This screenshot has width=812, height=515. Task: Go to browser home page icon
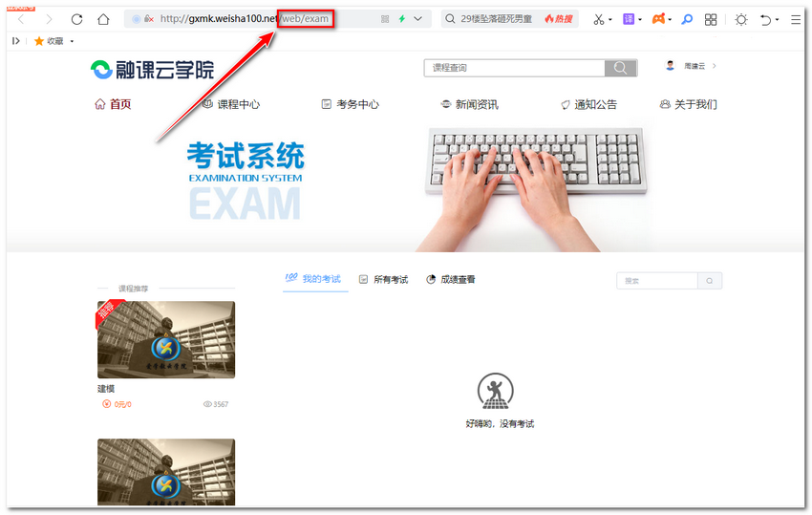(x=103, y=19)
